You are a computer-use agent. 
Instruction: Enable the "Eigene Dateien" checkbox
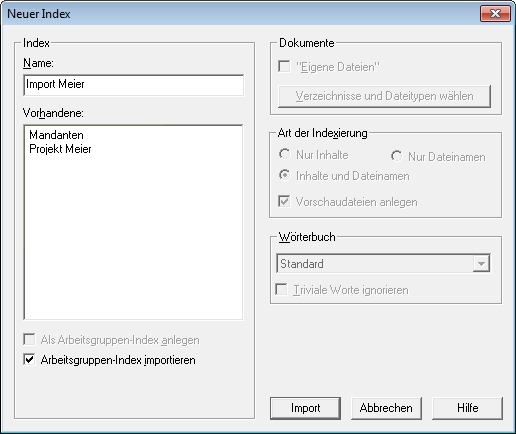[x=284, y=66]
